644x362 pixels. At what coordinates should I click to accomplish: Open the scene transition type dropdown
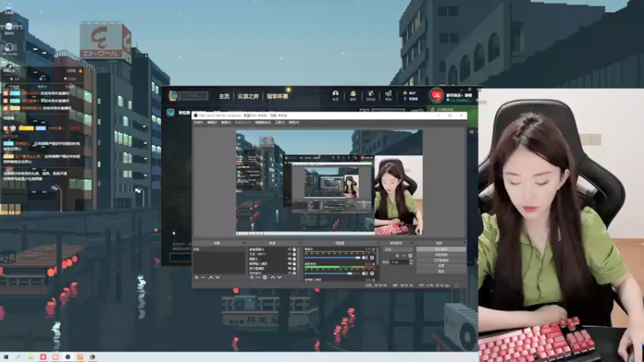pos(398,249)
